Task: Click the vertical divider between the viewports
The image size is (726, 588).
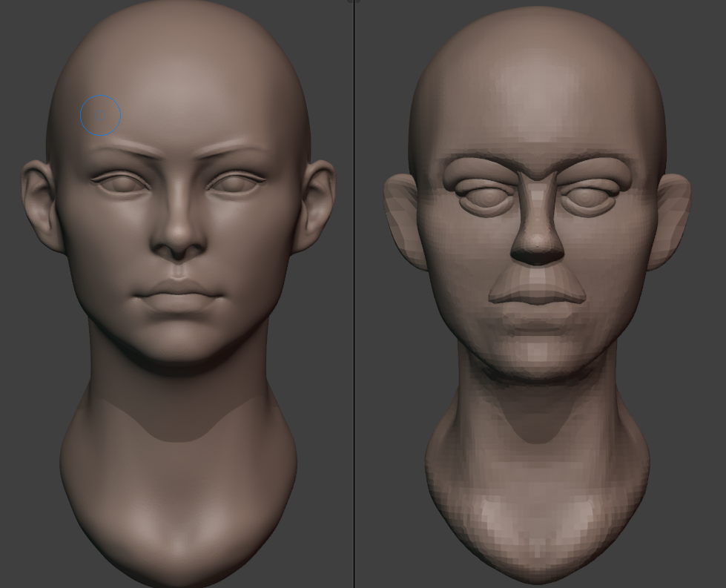Action: pos(354,297)
